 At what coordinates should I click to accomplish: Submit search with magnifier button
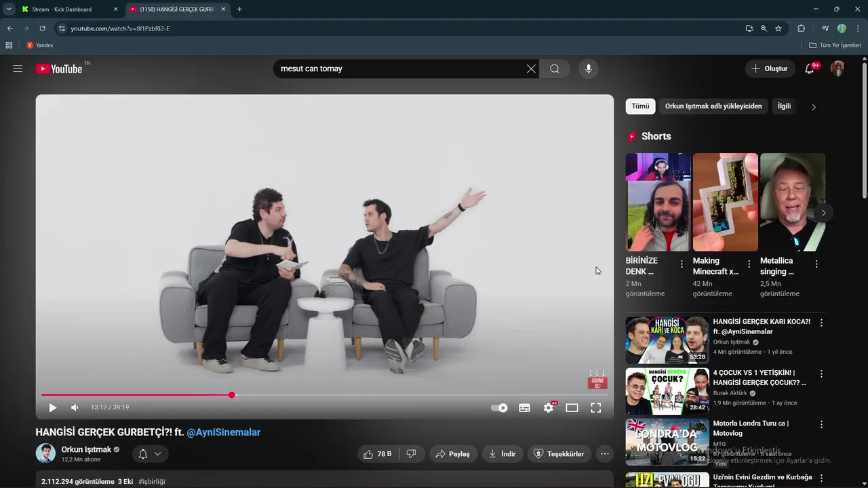coord(555,68)
